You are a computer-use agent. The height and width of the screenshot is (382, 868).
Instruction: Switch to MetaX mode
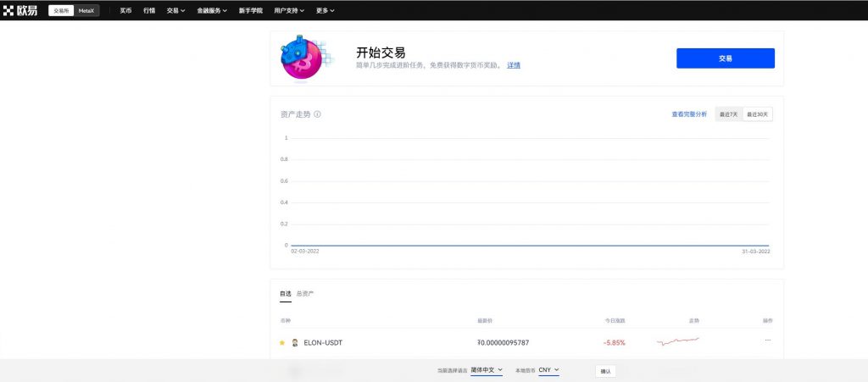86,10
